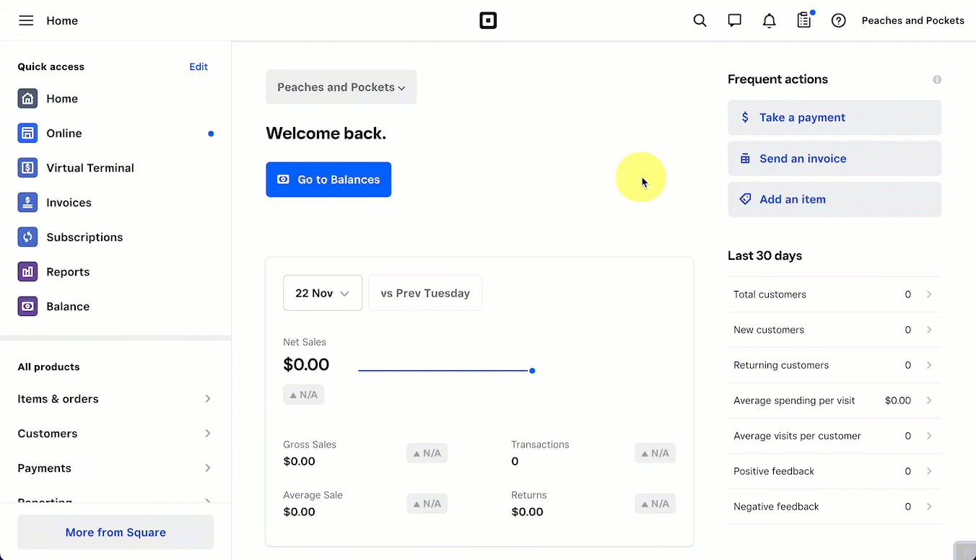Screen dimensions: 976x560
Task: Click Edit next to Quick access
Action: [198, 67]
